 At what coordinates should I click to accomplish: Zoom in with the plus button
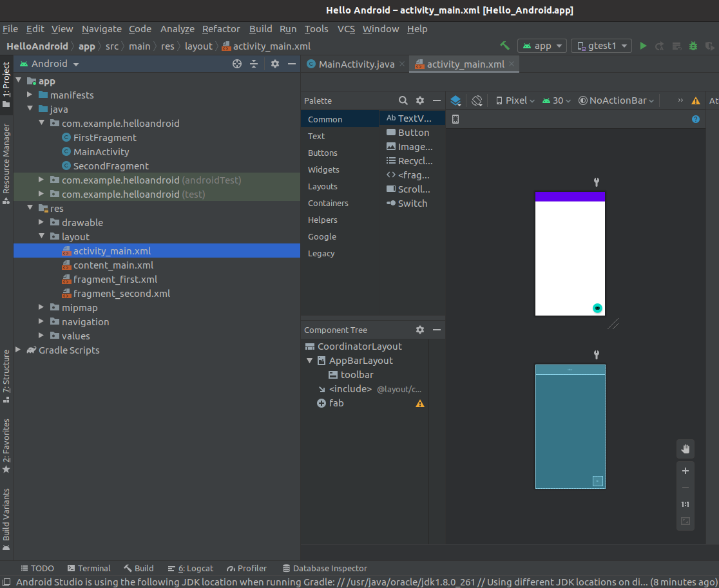(685, 471)
